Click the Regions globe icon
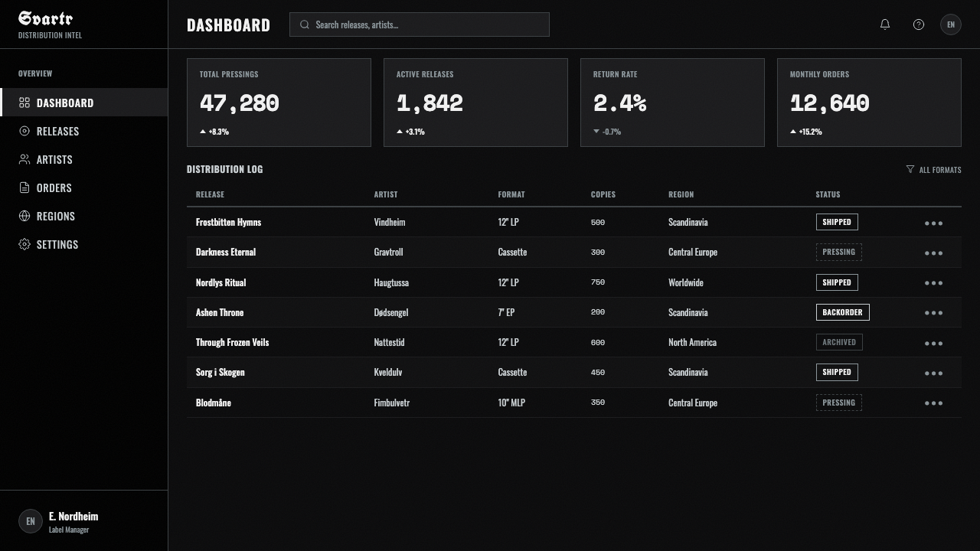This screenshot has width=980, height=551. point(24,216)
